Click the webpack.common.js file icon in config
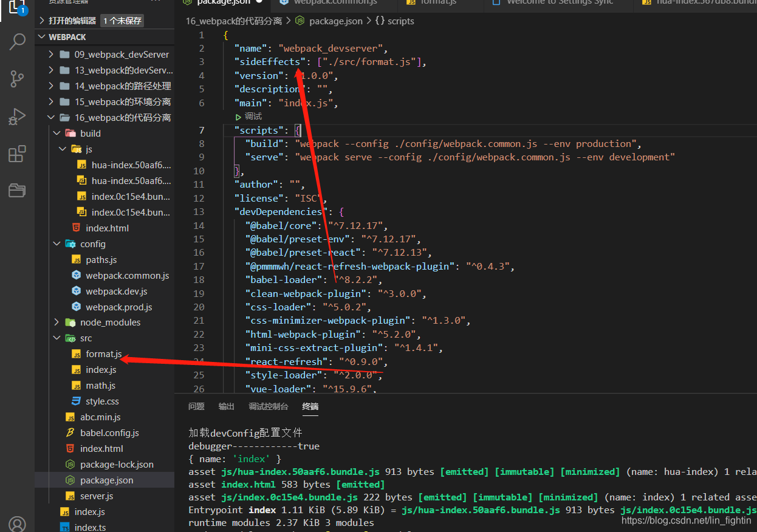Screen dimensions: 757x532 pos(76,275)
